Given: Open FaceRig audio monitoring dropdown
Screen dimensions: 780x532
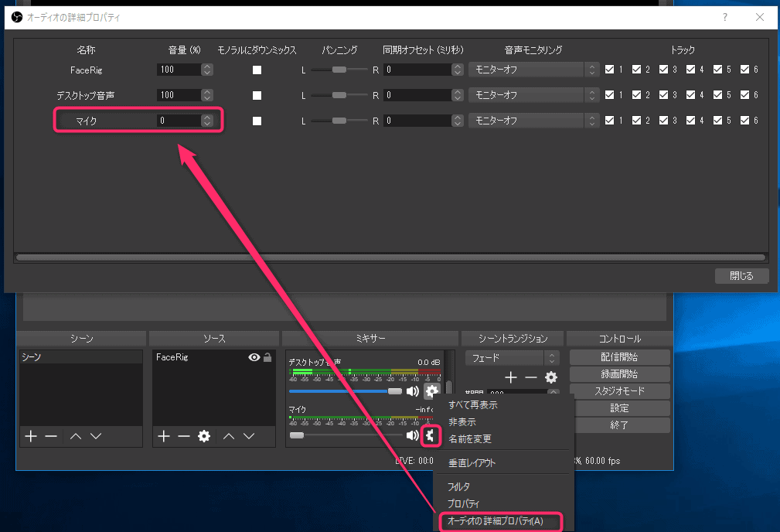Looking at the screenshot, I should pyautogui.click(x=533, y=70).
